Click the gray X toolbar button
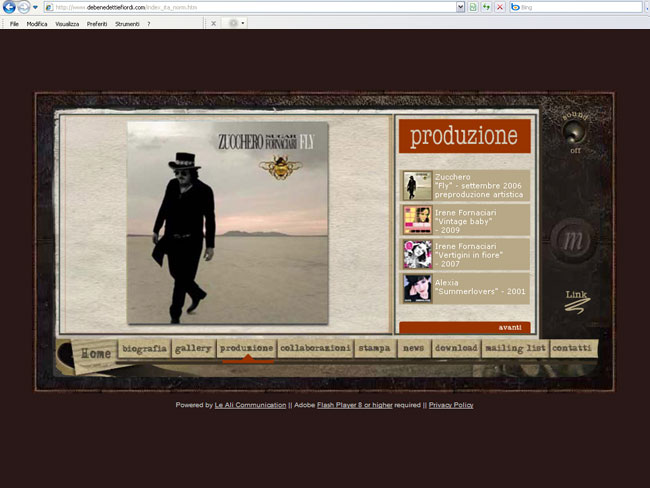The image size is (650, 488). (213, 24)
